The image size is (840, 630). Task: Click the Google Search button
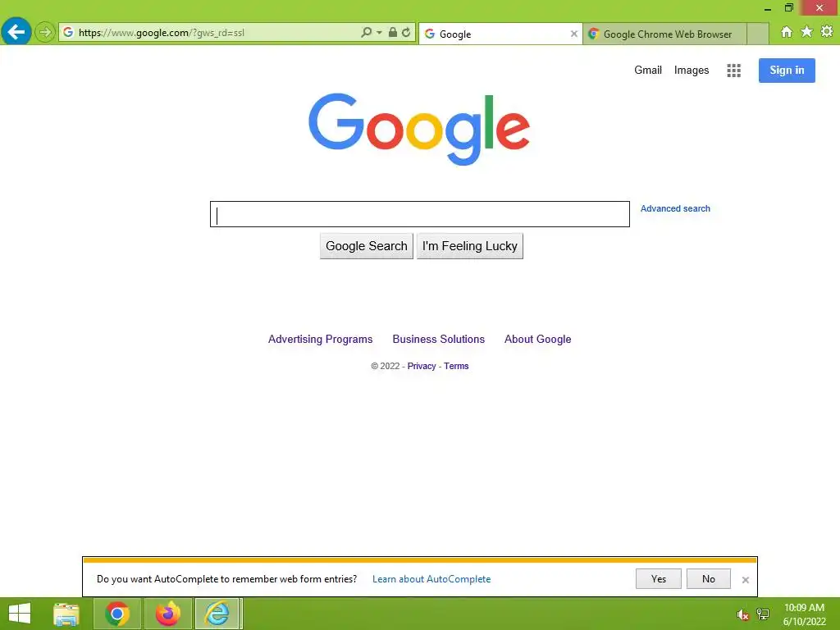pos(367,246)
